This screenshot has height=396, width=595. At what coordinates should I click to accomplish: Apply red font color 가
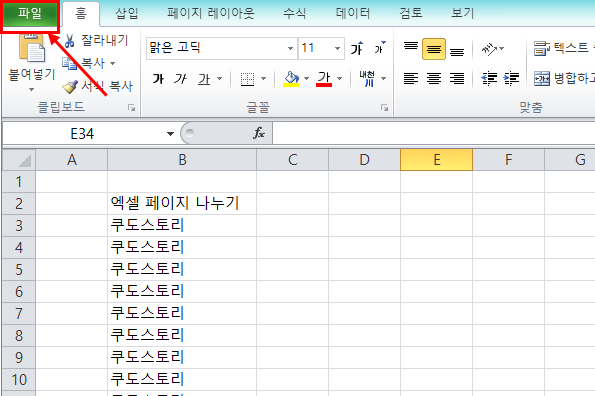tap(324, 79)
